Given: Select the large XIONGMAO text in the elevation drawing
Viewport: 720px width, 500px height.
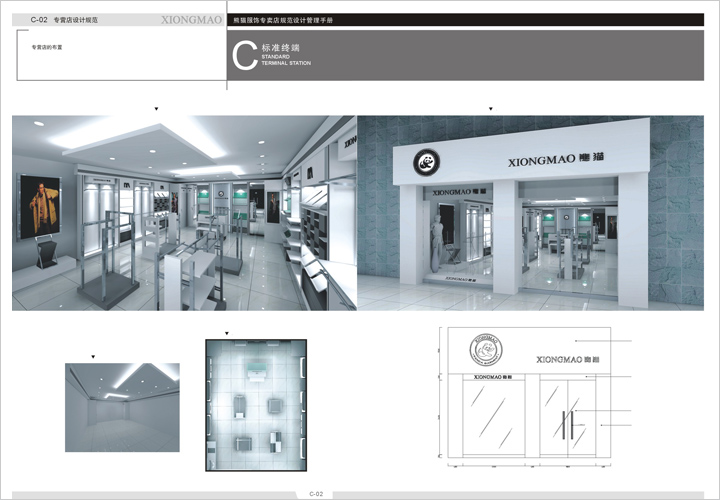Looking at the screenshot, I should (568, 360).
